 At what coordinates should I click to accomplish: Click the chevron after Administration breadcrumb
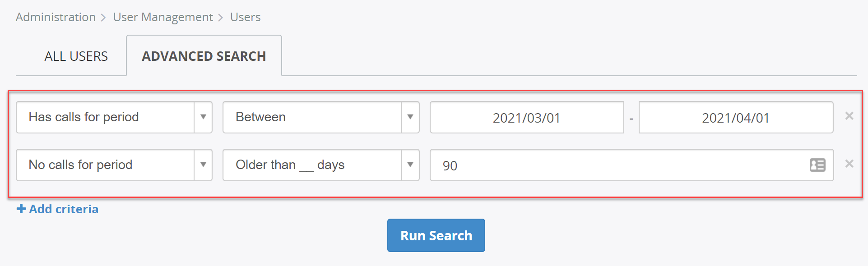point(103,18)
